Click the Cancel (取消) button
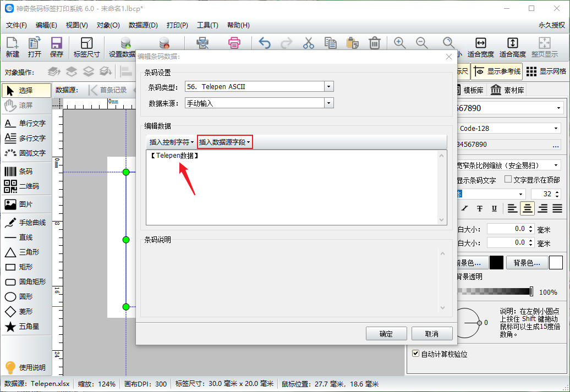This screenshot has height=392, width=570. [x=432, y=334]
